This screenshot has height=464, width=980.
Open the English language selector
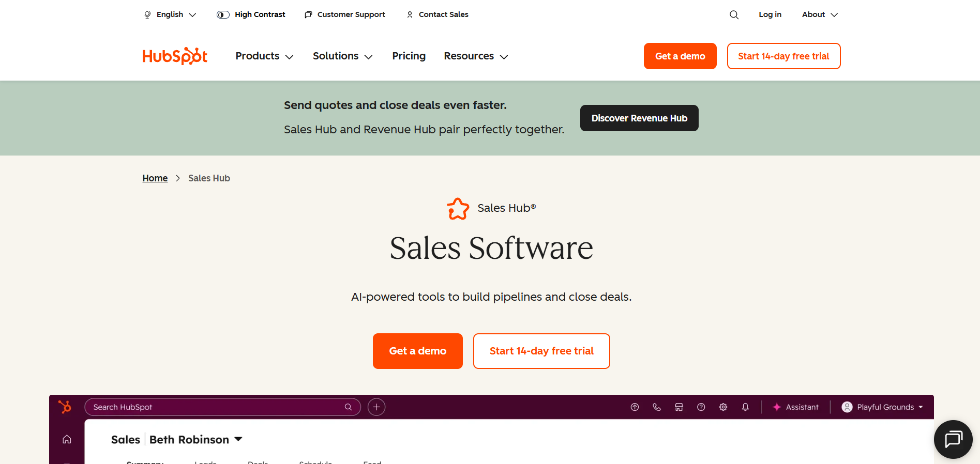click(170, 14)
